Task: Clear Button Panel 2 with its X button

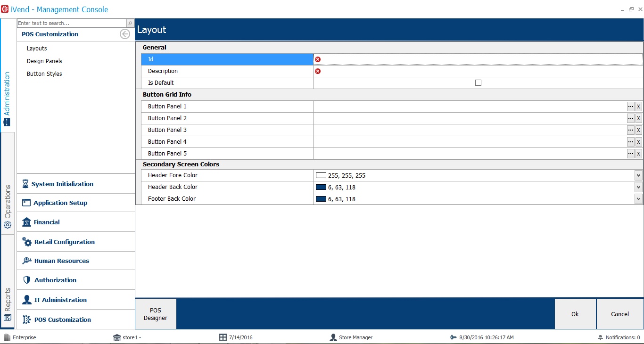Action: tap(639, 118)
